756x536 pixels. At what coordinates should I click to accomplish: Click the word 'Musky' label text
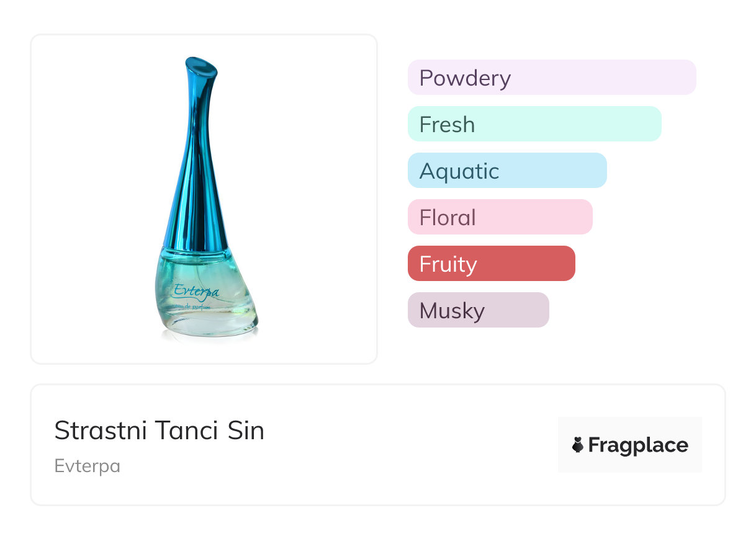(452, 311)
